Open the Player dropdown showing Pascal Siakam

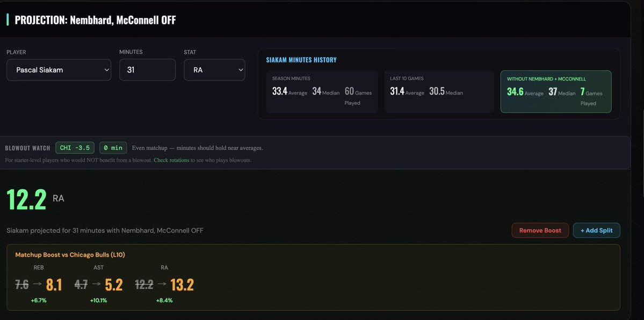tap(59, 70)
